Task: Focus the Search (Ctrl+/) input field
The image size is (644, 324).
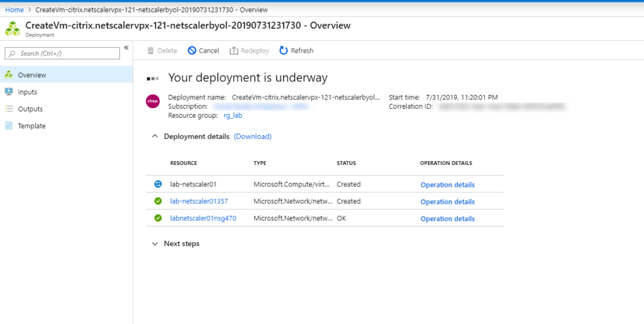Action: click(62, 53)
